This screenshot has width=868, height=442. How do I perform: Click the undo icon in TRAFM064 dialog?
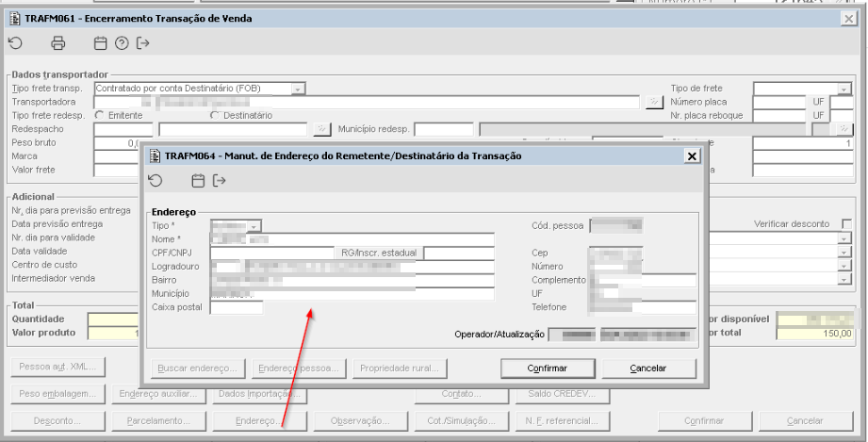[x=156, y=180]
